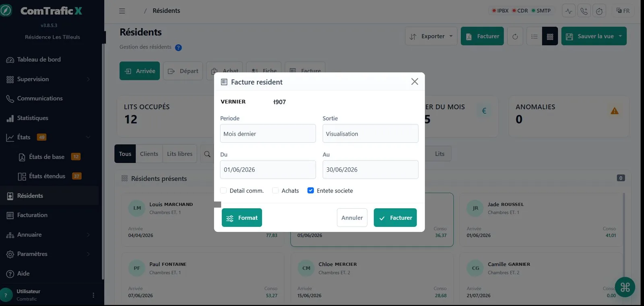Click the refresh icon next to Facturer
The width and height of the screenshot is (644, 306).
pos(515,37)
